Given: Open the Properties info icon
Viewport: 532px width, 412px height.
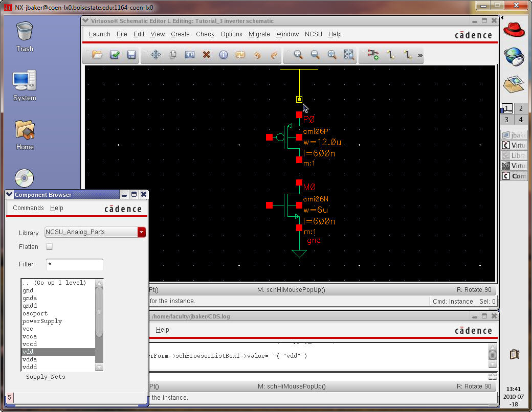Looking at the screenshot, I should pos(223,55).
